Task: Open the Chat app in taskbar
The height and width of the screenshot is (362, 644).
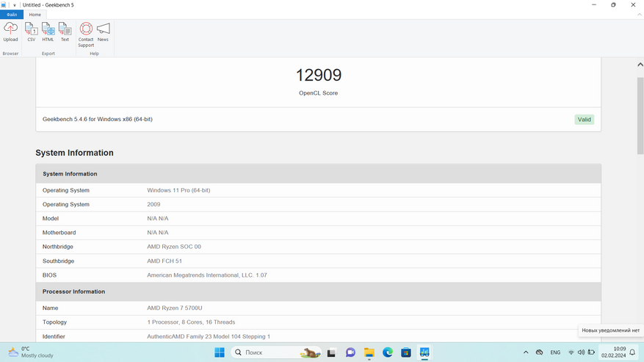Action: (x=350, y=352)
